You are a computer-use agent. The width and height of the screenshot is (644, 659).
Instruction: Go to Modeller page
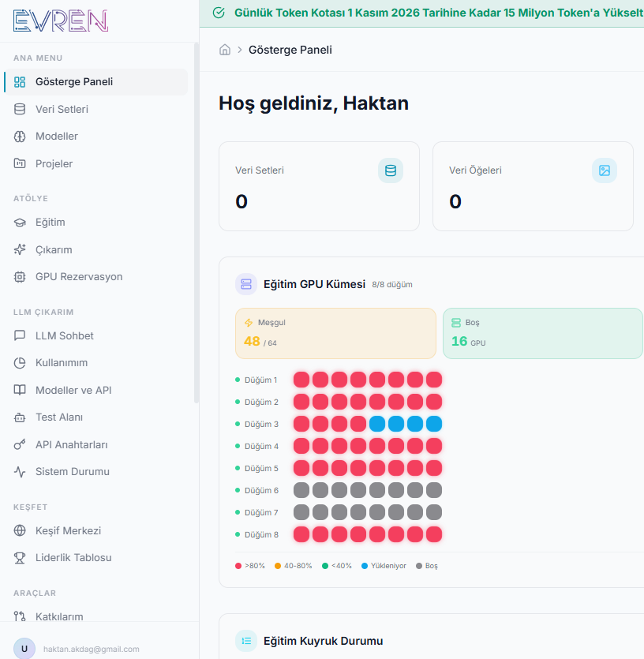96,137
